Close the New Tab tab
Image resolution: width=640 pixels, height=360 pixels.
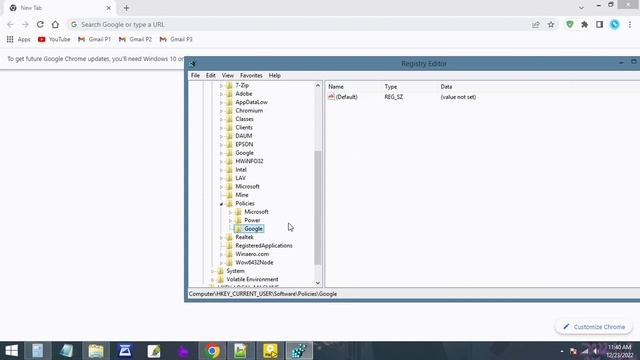click(x=109, y=8)
